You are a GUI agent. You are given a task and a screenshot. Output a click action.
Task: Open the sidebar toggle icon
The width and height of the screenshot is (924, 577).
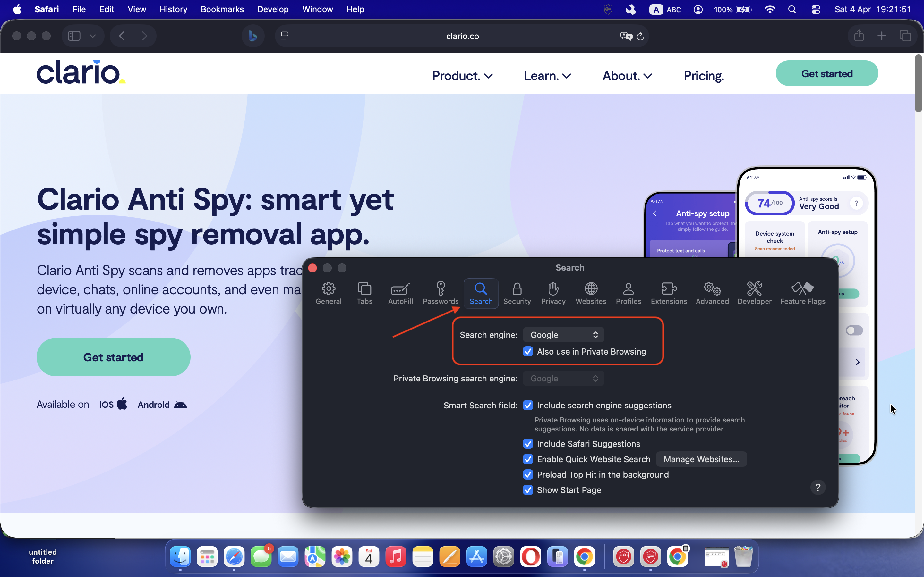74,36
